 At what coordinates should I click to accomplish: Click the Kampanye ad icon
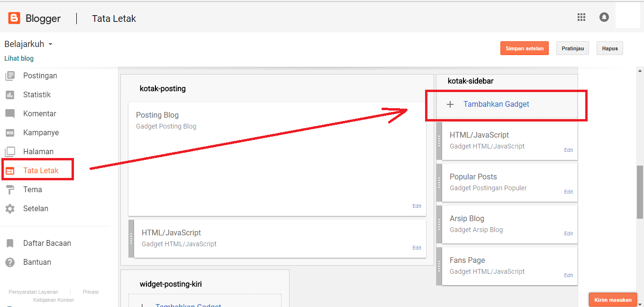(x=10, y=133)
